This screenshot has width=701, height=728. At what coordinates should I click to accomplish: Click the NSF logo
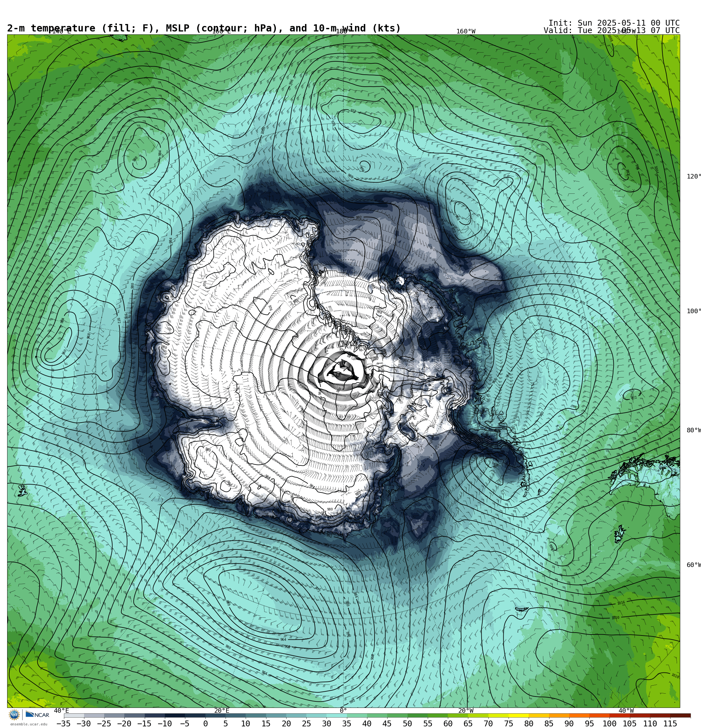point(14,715)
